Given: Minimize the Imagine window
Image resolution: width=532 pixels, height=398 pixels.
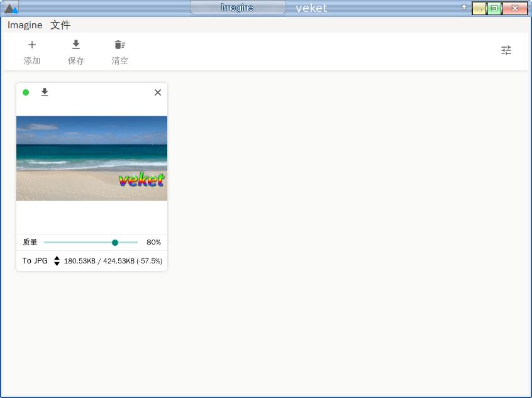Looking at the screenshot, I should 479,9.
